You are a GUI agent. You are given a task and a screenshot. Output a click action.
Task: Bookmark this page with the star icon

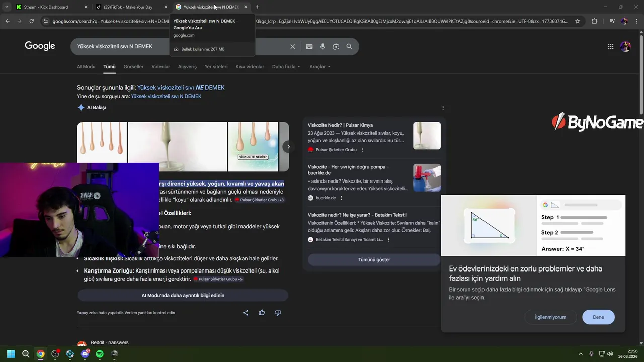point(578,21)
